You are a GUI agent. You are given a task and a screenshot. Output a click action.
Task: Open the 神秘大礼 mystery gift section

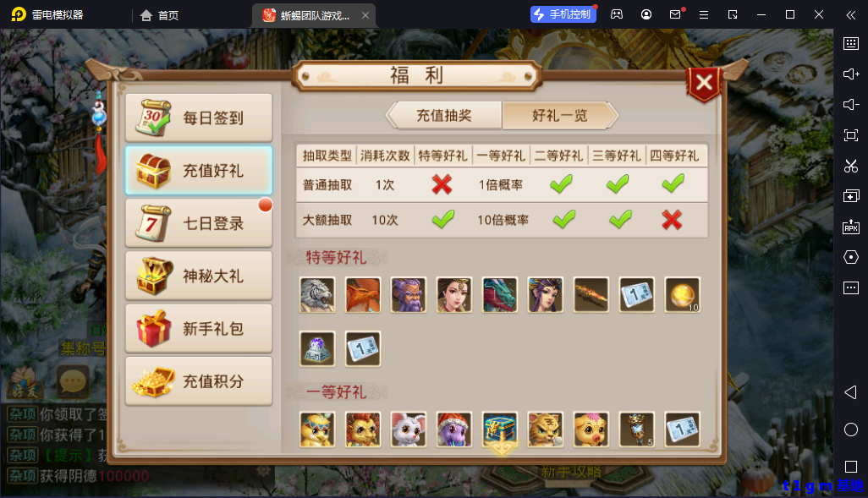199,276
